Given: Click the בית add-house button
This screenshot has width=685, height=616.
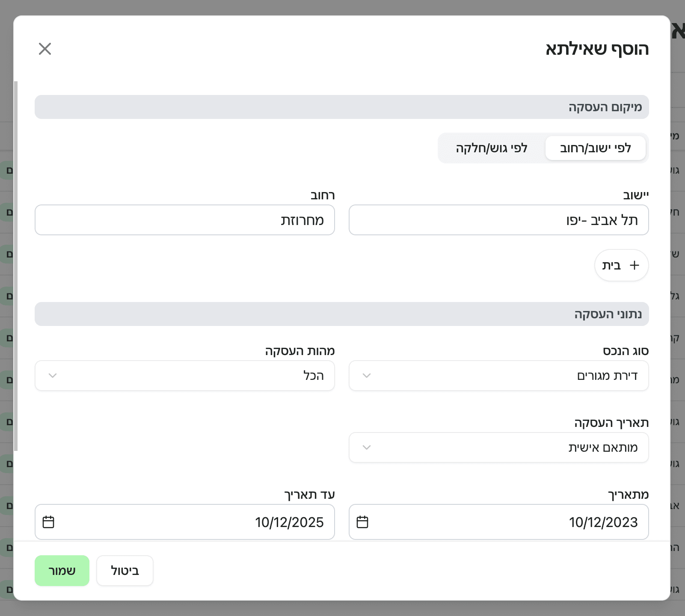Looking at the screenshot, I should pos(621,265).
